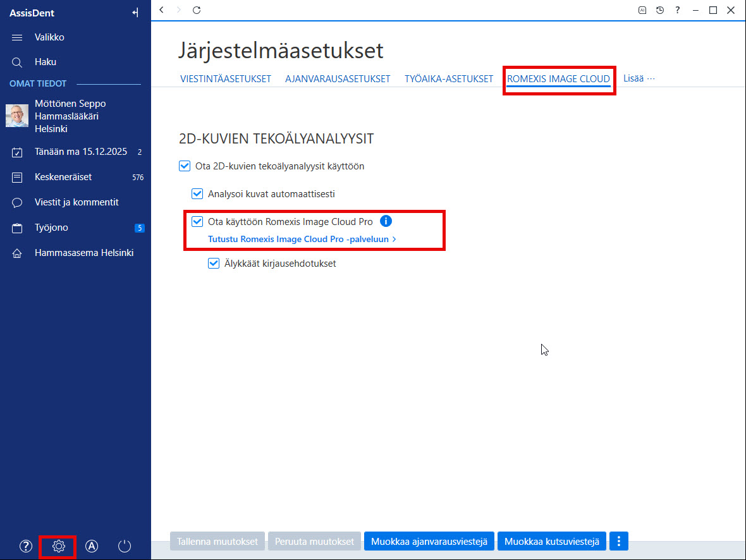
Task: Toggle Älykkäät kirjausehdotukset checkbox
Action: (214, 263)
